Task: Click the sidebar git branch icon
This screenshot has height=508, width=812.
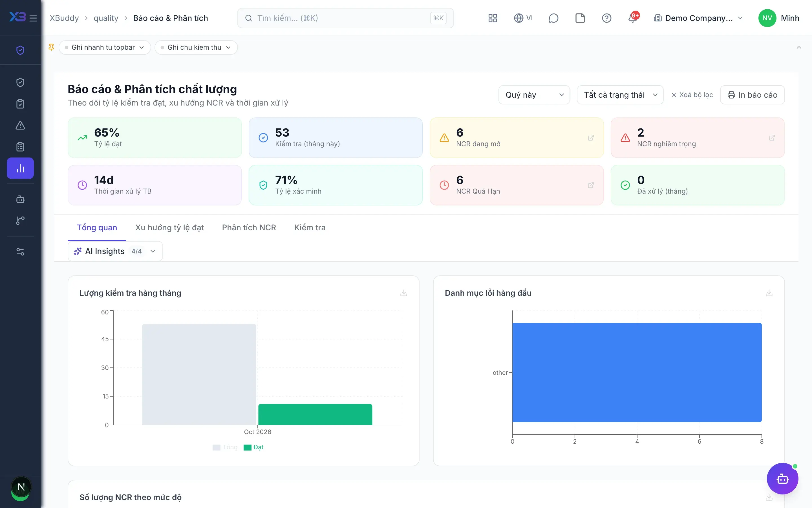Action: tap(20, 220)
